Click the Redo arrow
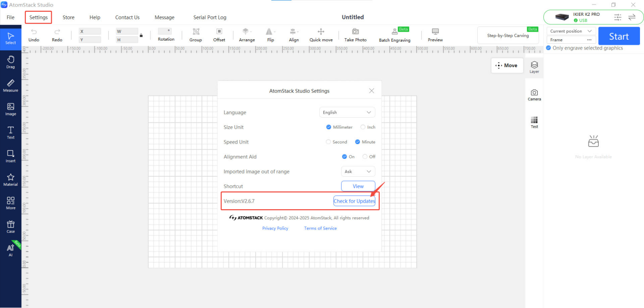 [57, 35]
